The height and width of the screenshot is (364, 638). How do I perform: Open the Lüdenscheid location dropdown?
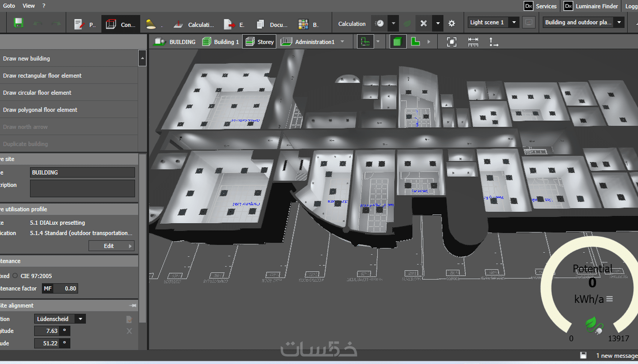point(80,319)
